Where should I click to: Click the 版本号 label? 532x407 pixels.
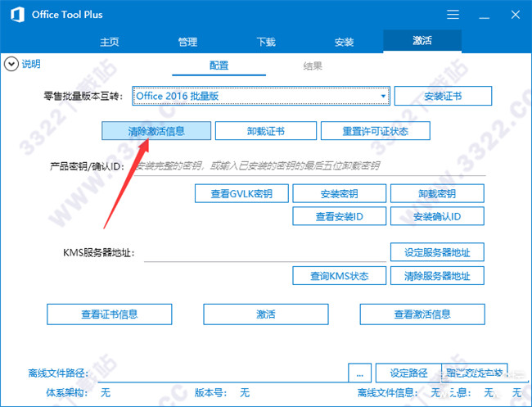(x=210, y=393)
